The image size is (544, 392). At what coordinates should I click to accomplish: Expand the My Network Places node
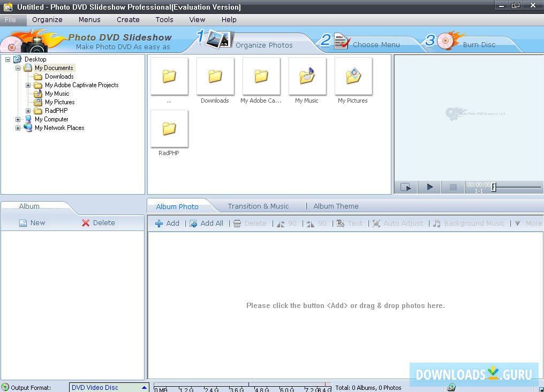[18, 128]
